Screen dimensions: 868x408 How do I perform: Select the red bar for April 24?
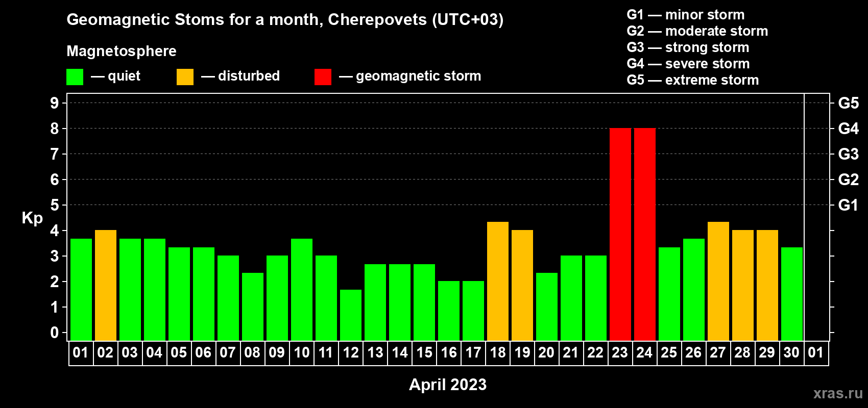coord(645,235)
